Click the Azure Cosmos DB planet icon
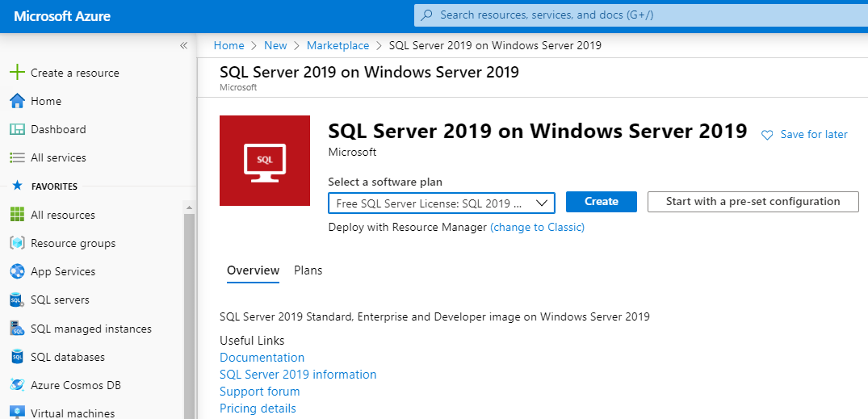 pyautogui.click(x=18, y=385)
